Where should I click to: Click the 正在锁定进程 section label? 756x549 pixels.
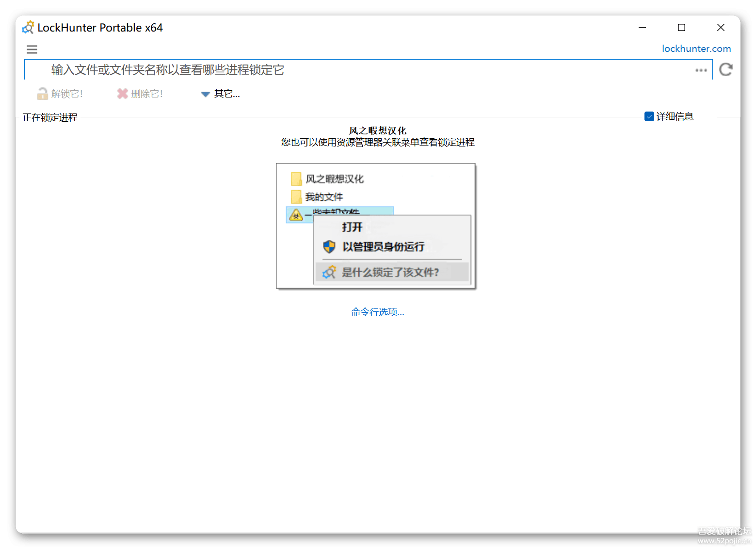(50, 117)
